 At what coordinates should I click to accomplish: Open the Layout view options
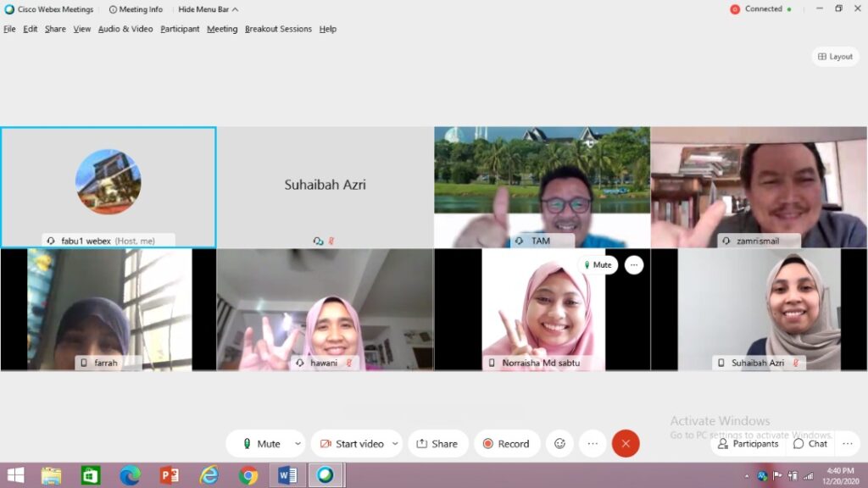pyautogui.click(x=835, y=57)
